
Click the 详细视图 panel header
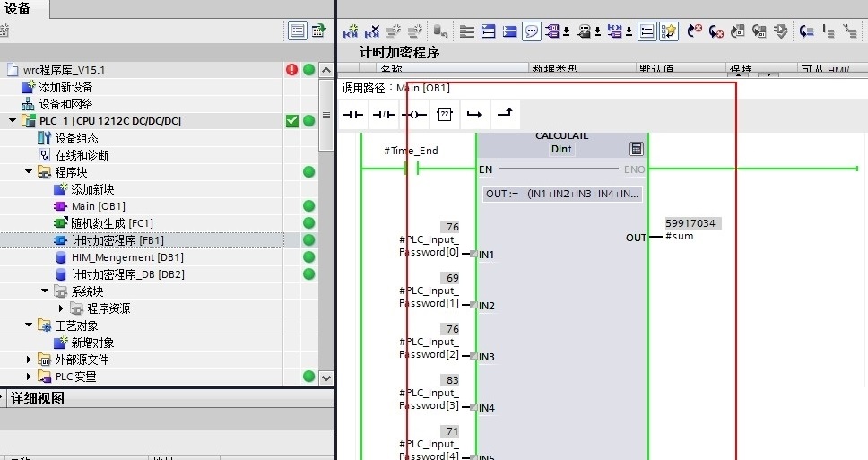37,398
